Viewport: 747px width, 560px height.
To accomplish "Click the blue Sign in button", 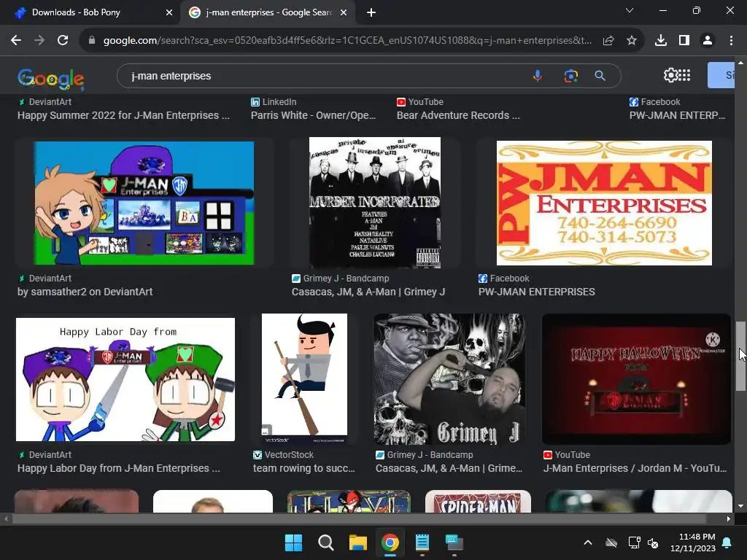I will (x=721, y=75).
